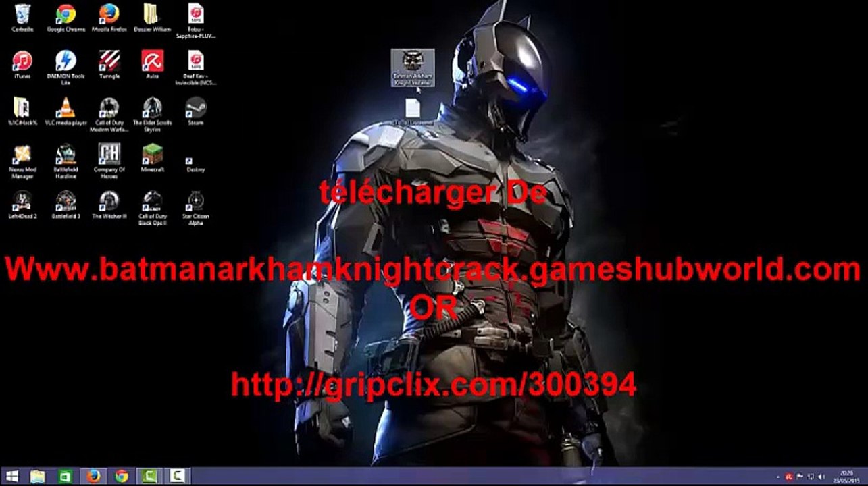Open the DAEMON Tools Lite shortcut
This screenshot has height=486, width=868.
pos(66,67)
